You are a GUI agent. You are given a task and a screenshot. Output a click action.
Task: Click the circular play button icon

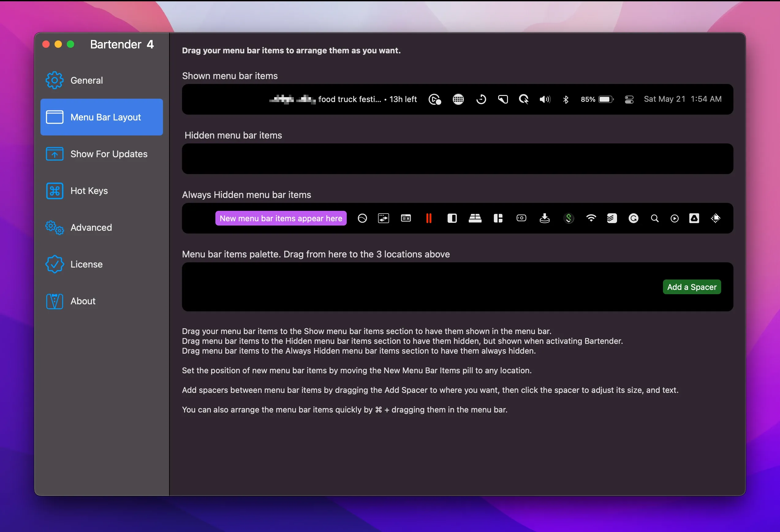click(x=674, y=218)
